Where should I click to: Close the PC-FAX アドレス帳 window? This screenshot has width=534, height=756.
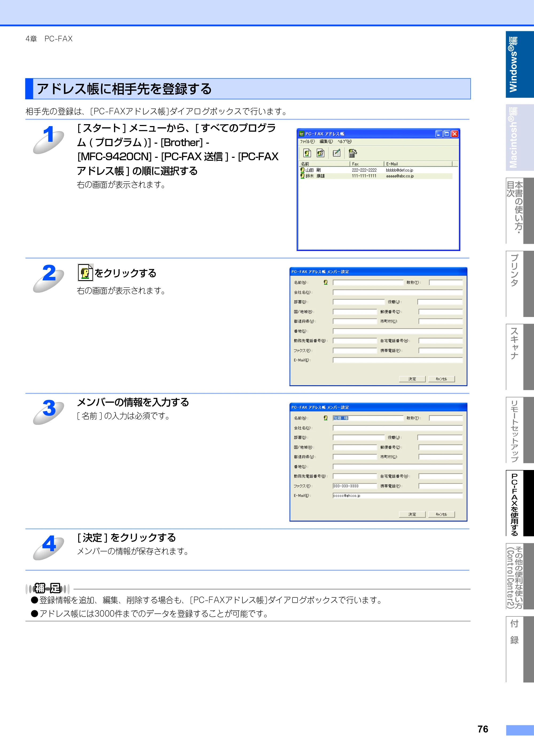tap(455, 134)
